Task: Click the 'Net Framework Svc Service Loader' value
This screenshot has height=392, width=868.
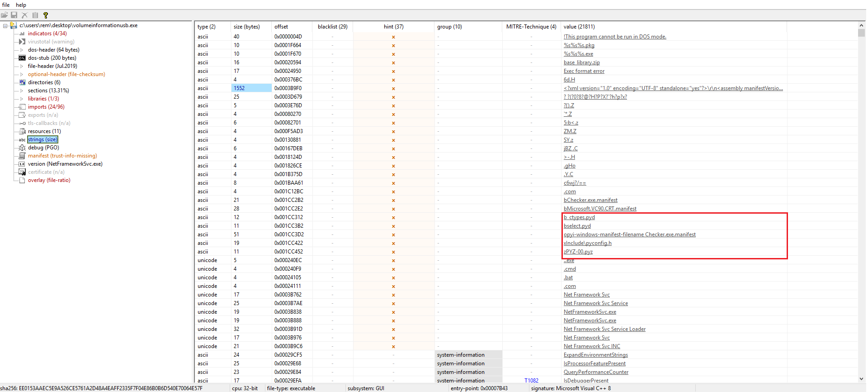Action: pyautogui.click(x=604, y=329)
